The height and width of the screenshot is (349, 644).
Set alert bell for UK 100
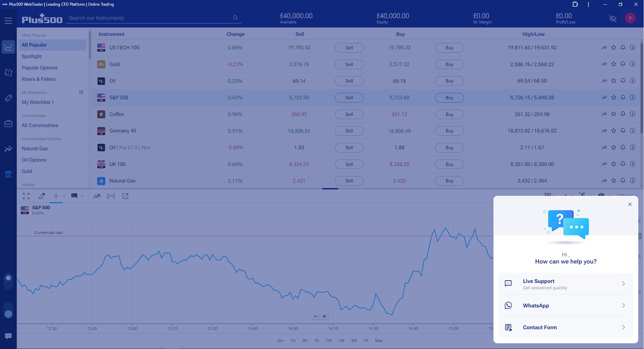click(623, 164)
